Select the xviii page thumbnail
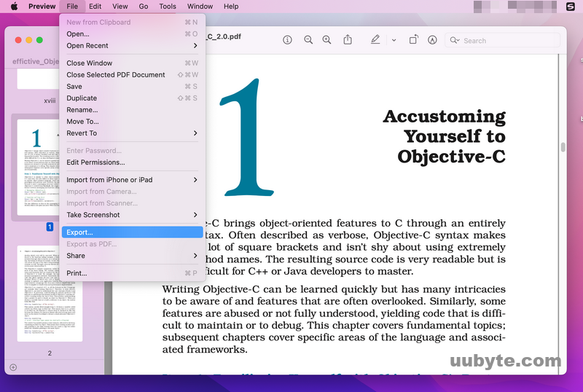 [38, 79]
